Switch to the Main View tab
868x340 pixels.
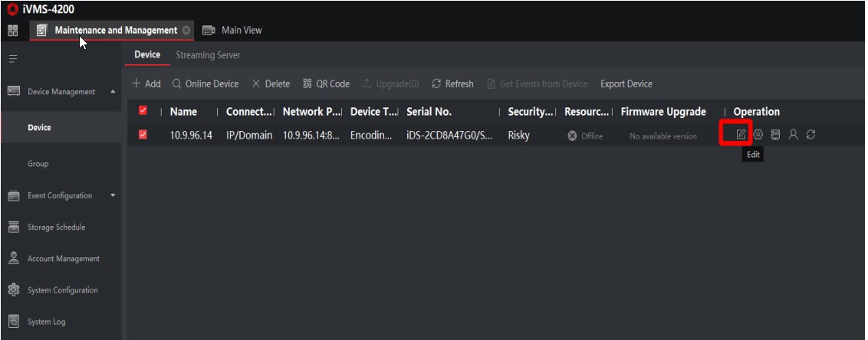pyautogui.click(x=241, y=31)
